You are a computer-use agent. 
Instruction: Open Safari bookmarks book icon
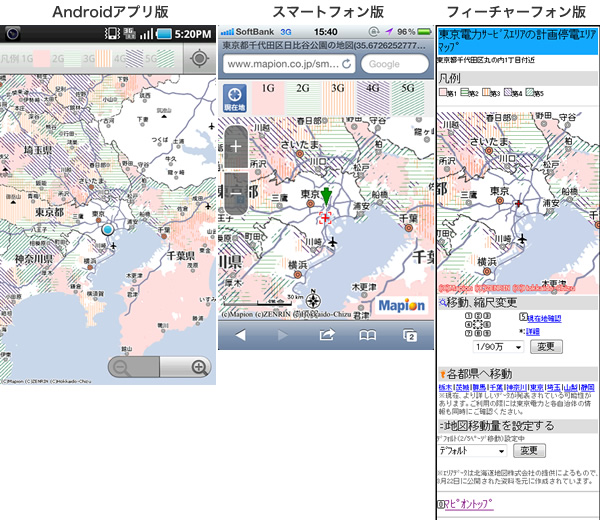pyautogui.click(x=368, y=336)
